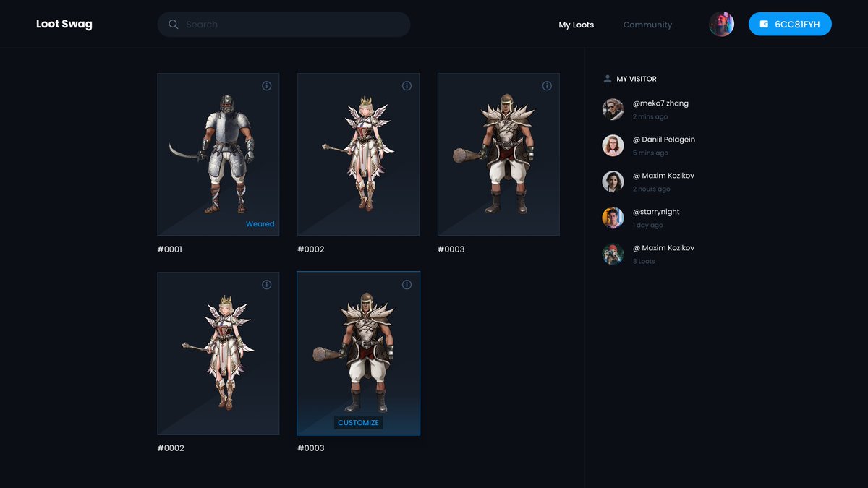
Task: Click info icon on bottom #0002 card
Action: 266,284
